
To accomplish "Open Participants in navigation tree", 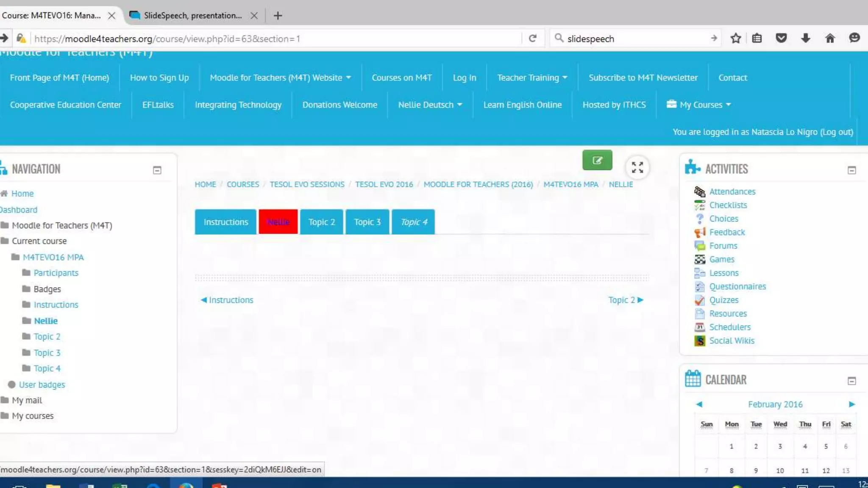I will coord(56,273).
